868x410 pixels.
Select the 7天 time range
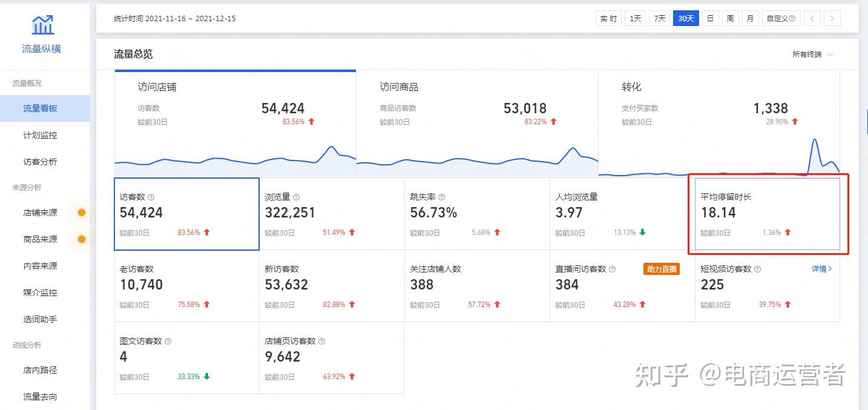point(659,19)
